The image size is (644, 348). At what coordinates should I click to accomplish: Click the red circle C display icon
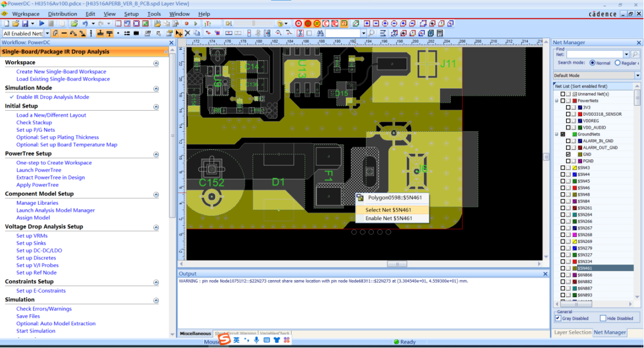point(326,24)
